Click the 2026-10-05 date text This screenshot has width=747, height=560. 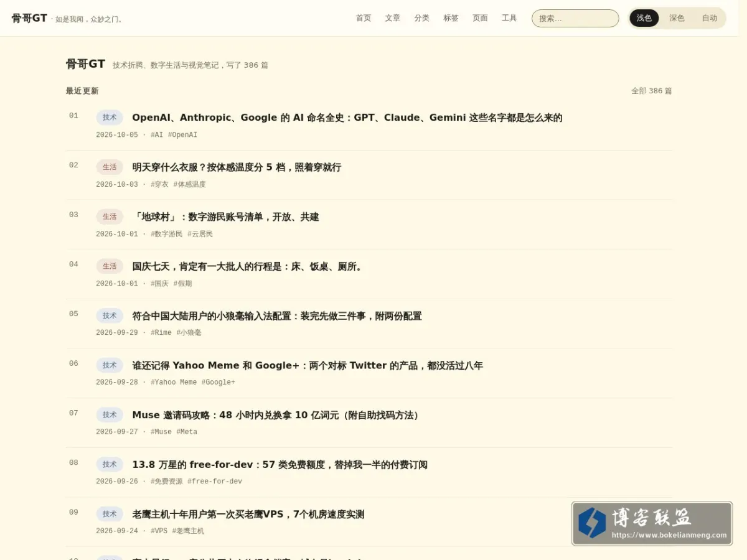(117, 135)
